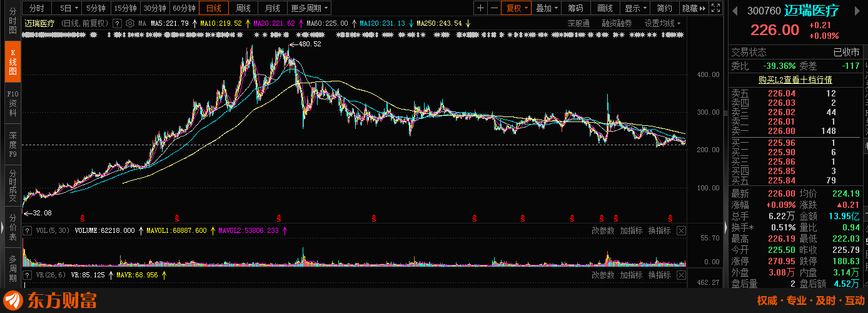Toggle the 画线 drawing tool

[x=605, y=8]
